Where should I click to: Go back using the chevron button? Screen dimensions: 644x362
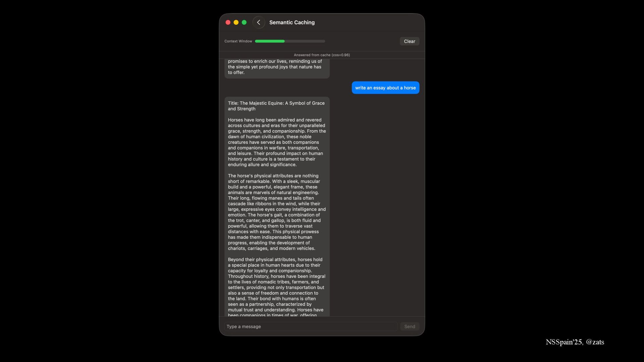pyautogui.click(x=259, y=22)
